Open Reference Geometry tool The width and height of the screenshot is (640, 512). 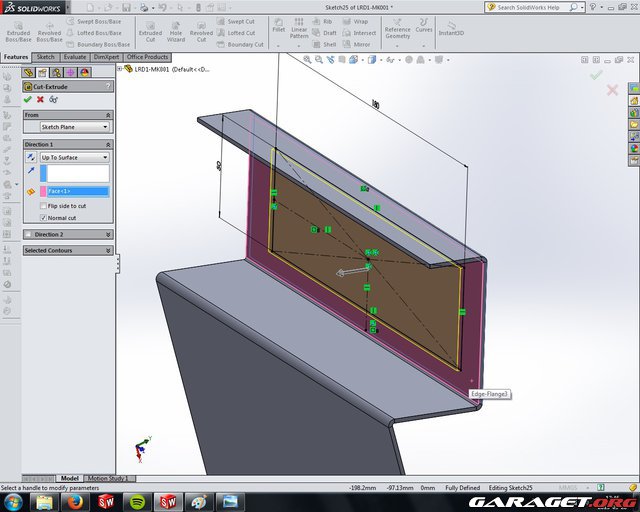tap(397, 26)
